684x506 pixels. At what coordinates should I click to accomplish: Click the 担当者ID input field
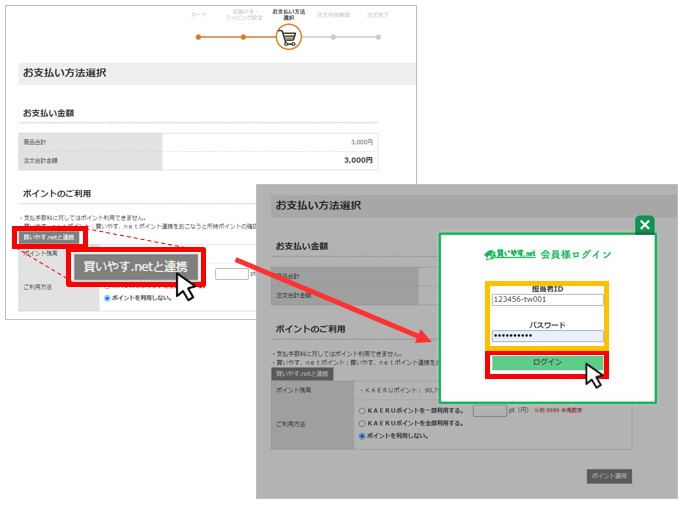(547, 299)
